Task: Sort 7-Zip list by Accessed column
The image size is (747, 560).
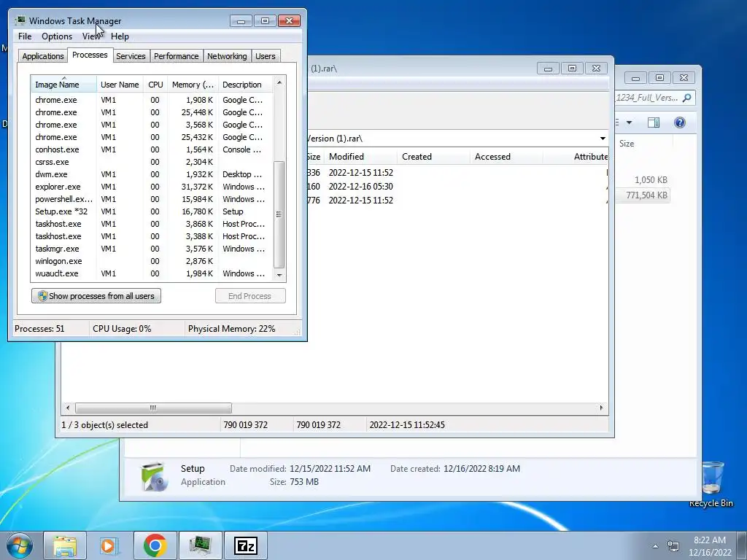Action: (x=506, y=157)
